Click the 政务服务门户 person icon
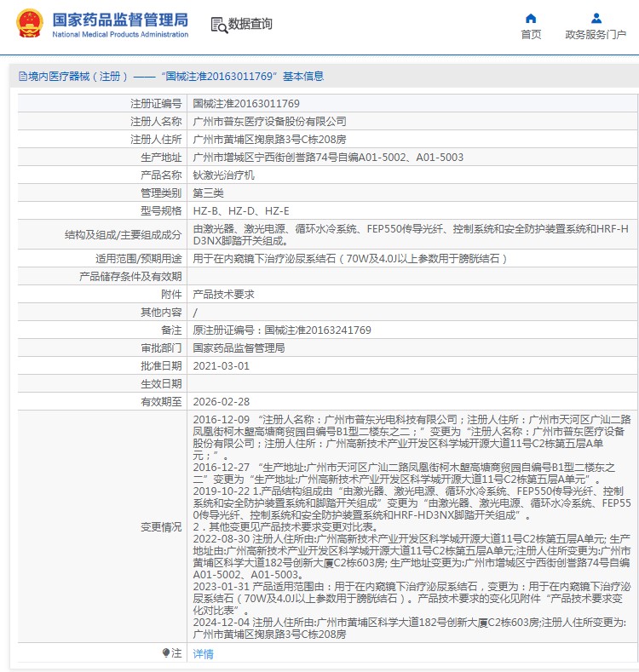639x672 pixels. click(x=596, y=18)
